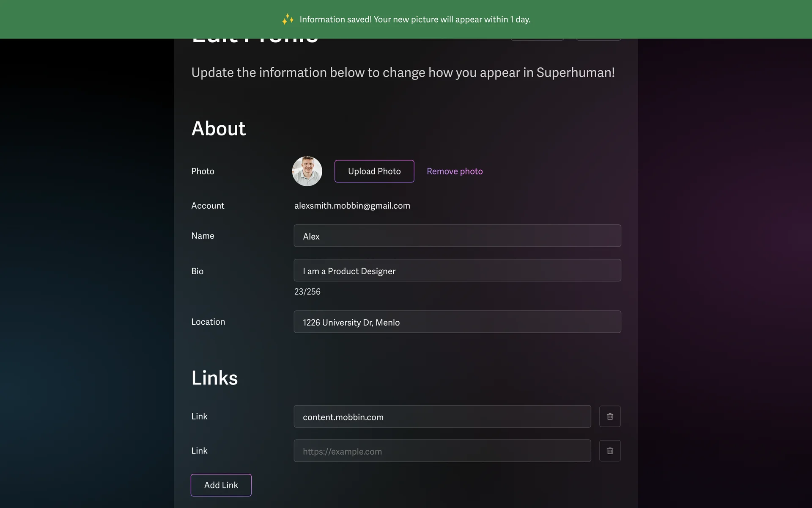The image size is (812, 508).
Task: Click the About section heading
Action: coord(218,128)
